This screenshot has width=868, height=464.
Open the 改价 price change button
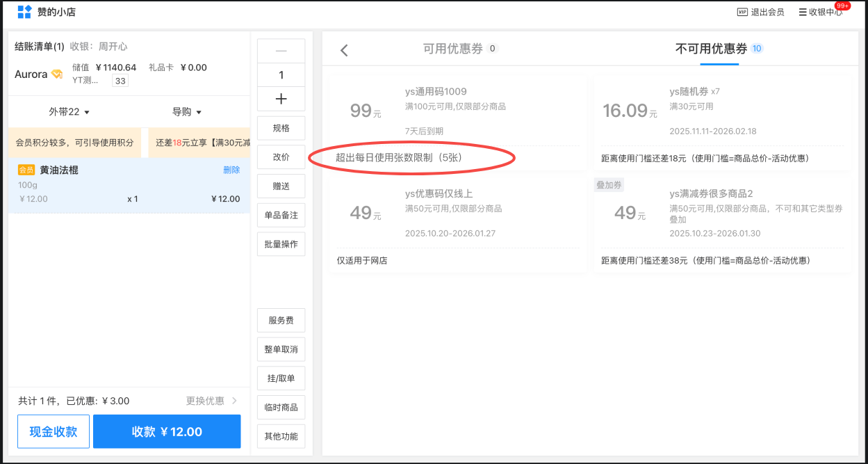point(281,157)
